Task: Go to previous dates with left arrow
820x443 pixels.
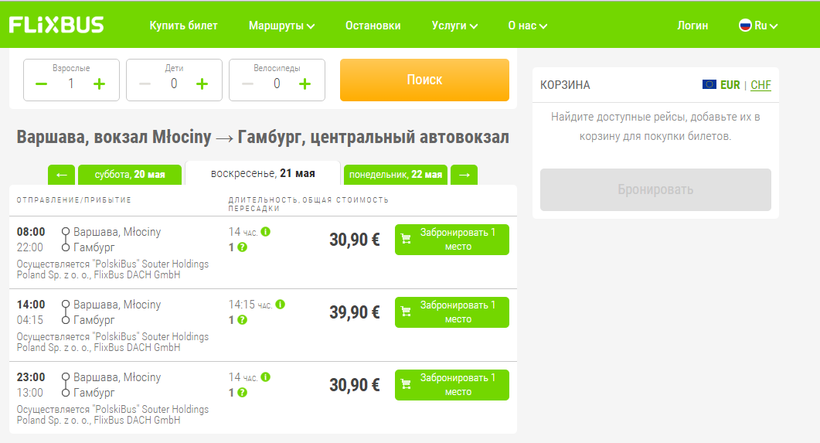Action: [x=60, y=175]
